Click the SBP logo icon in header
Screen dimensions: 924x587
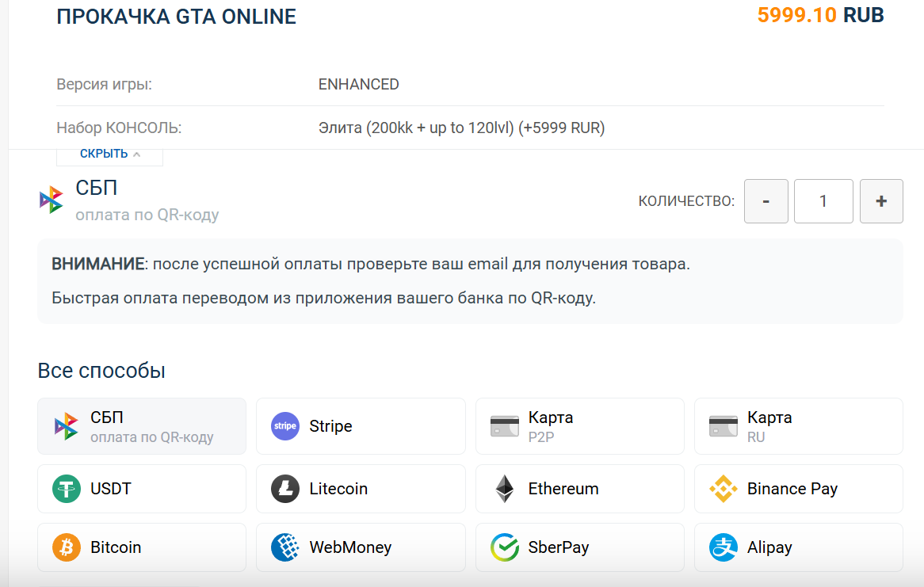52,200
